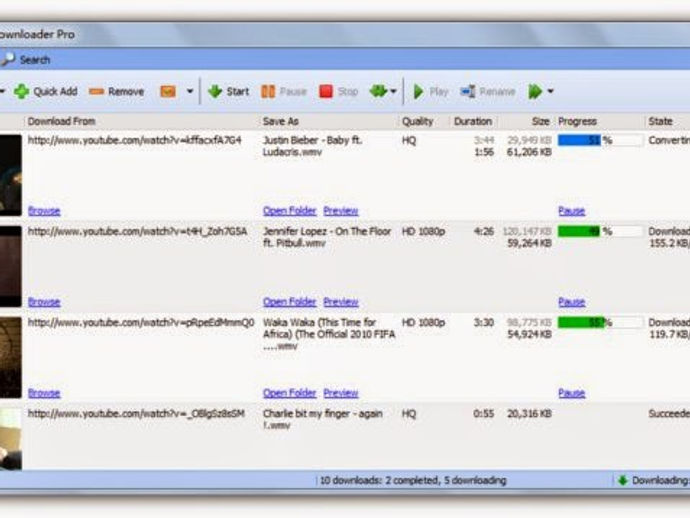Select the Waka Waka video thumbnail
The height and width of the screenshot is (518, 690).
point(11,357)
